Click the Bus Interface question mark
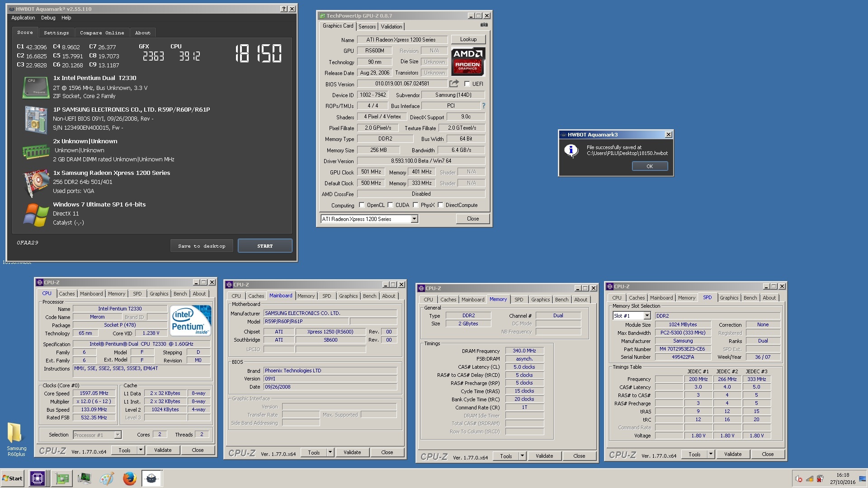 (483, 106)
